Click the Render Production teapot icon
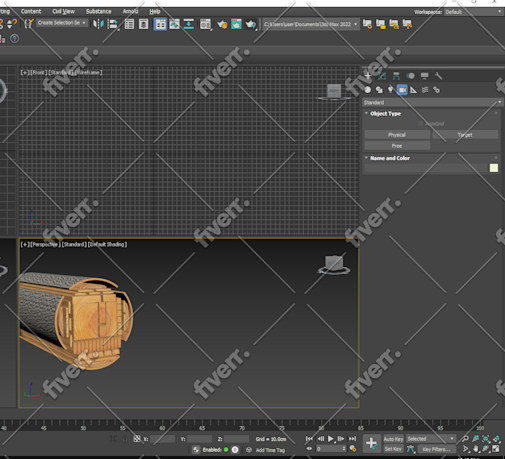Viewport: 505px width, 459px height. pyautogui.click(x=251, y=24)
